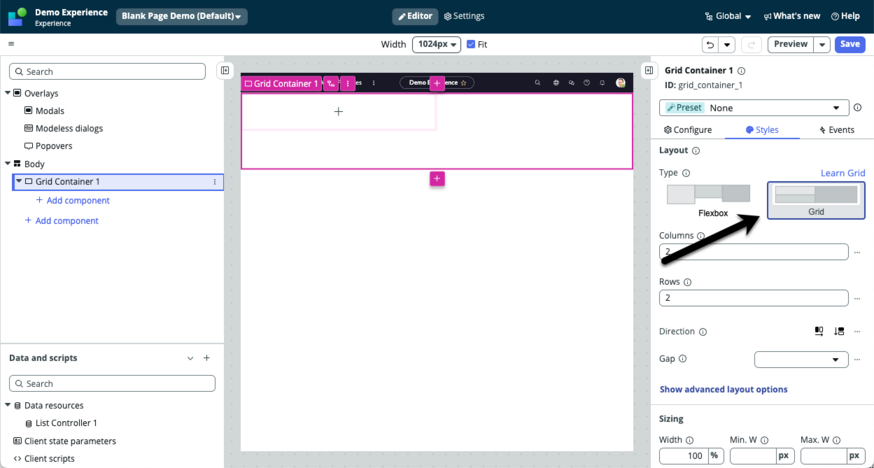Select the row direction icon
The width and height of the screenshot is (874, 468).
(x=819, y=332)
